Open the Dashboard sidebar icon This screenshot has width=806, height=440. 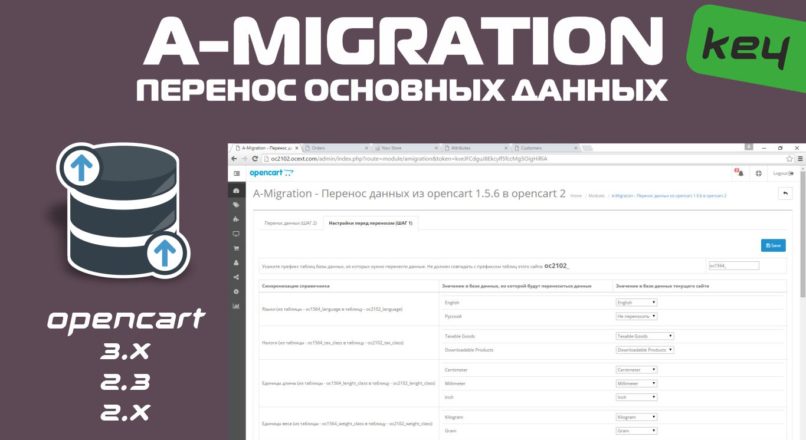(236, 191)
